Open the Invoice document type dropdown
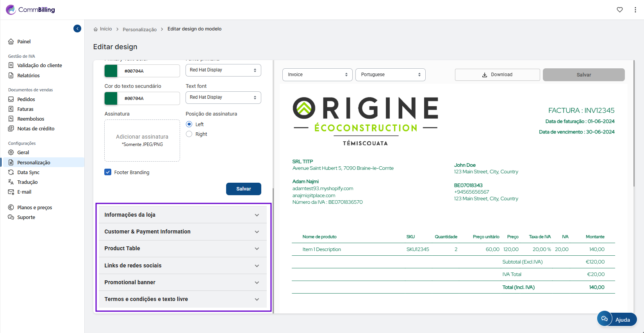 (317, 75)
